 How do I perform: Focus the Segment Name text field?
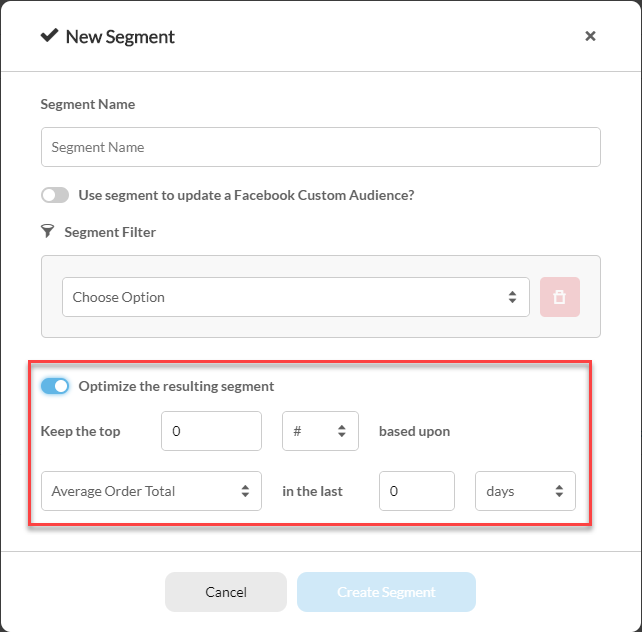click(321, 147)
